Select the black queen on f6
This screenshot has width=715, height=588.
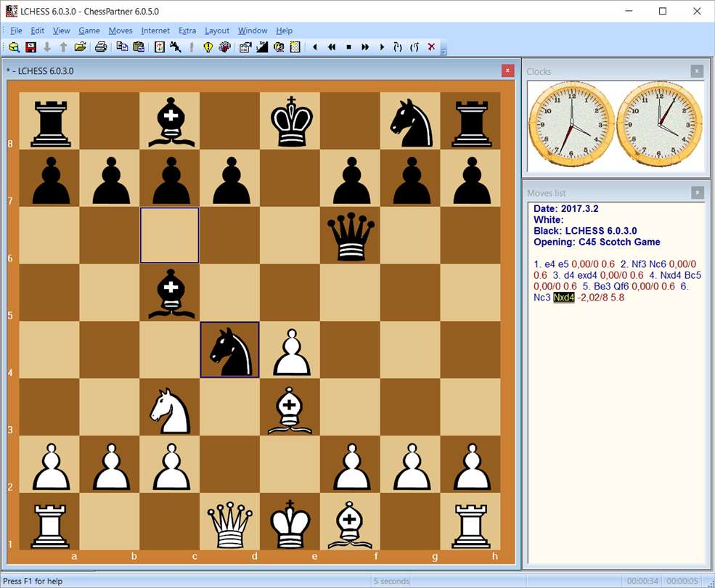(350, 235)
